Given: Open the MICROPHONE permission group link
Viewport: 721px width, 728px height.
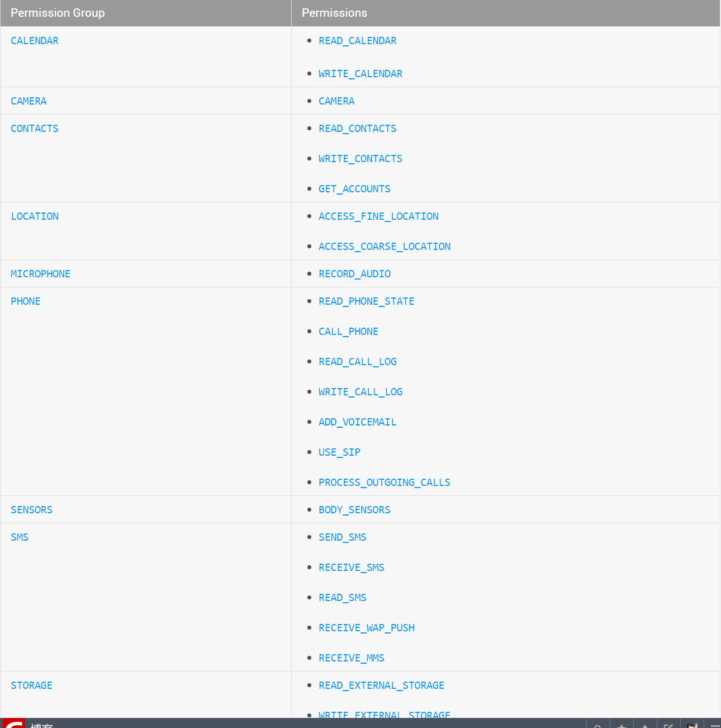Looking at the screenshot, I should (x=40, y=274).
